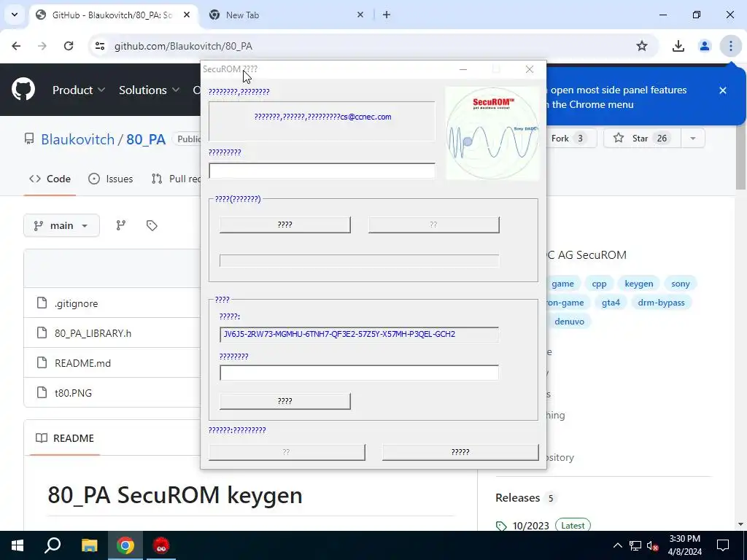Click the GitHub logo icon
Image resolution: width=747 pixels, height=560 pixels.
pos(23,90)
